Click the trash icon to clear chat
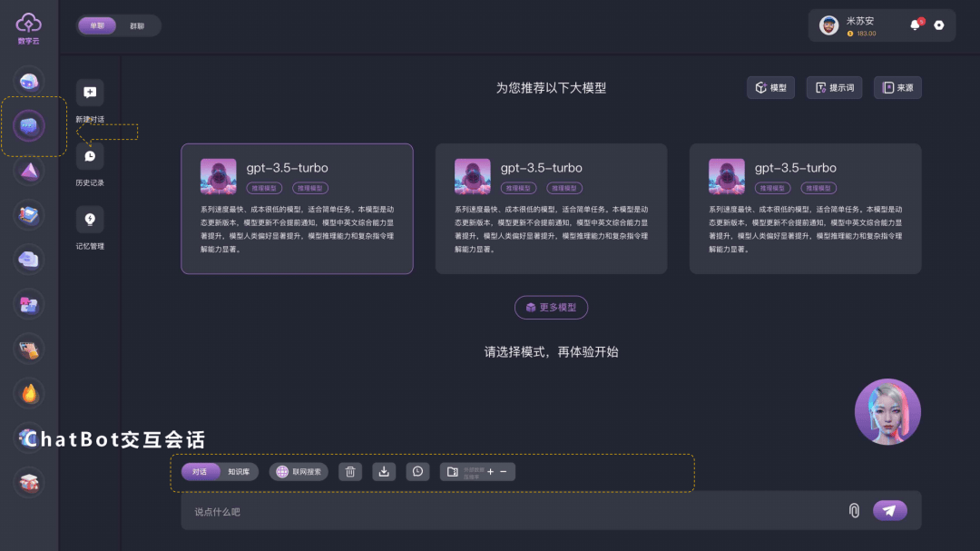 tap(350, 471)
